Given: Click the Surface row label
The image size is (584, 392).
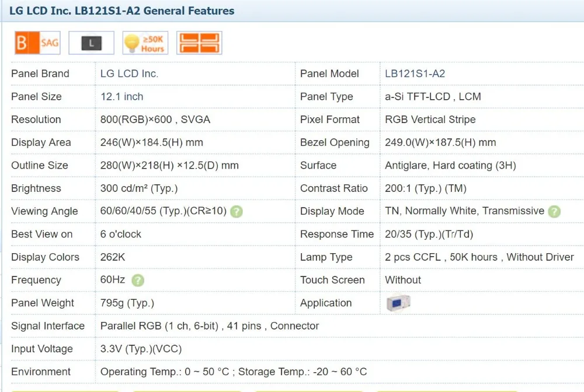Looking at the screenshot, I should coord(318,166).
